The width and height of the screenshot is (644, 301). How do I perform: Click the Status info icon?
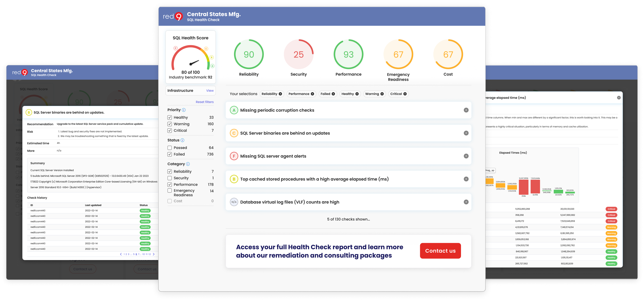[182, 140]
